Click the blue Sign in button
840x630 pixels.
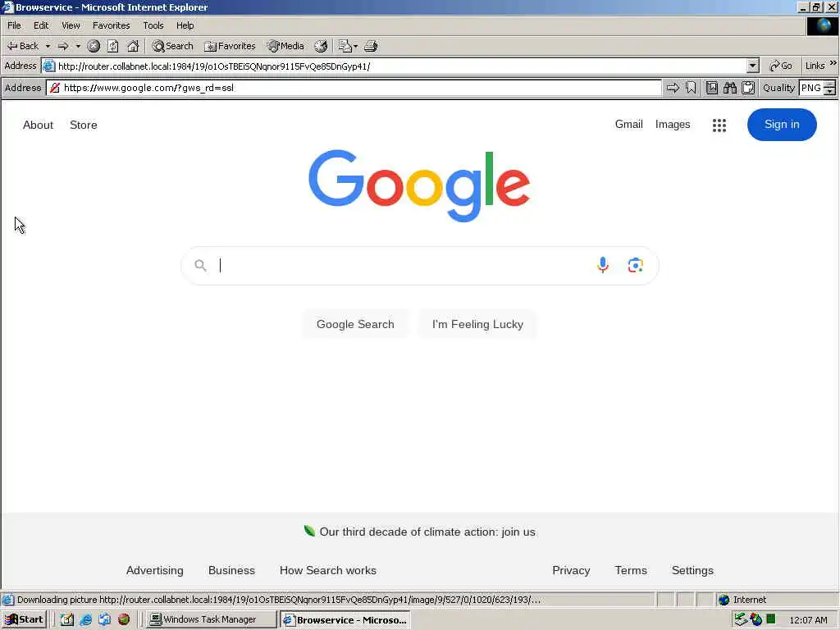tap(782, 125)
